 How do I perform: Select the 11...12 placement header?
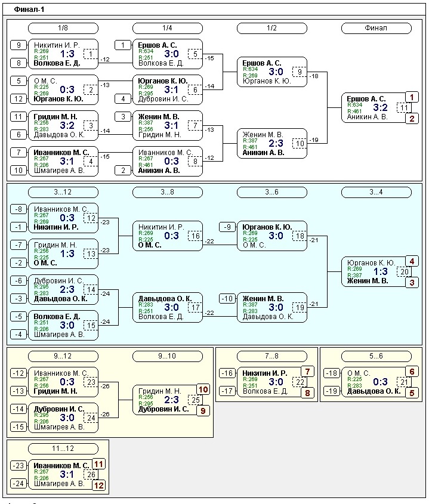63,449
